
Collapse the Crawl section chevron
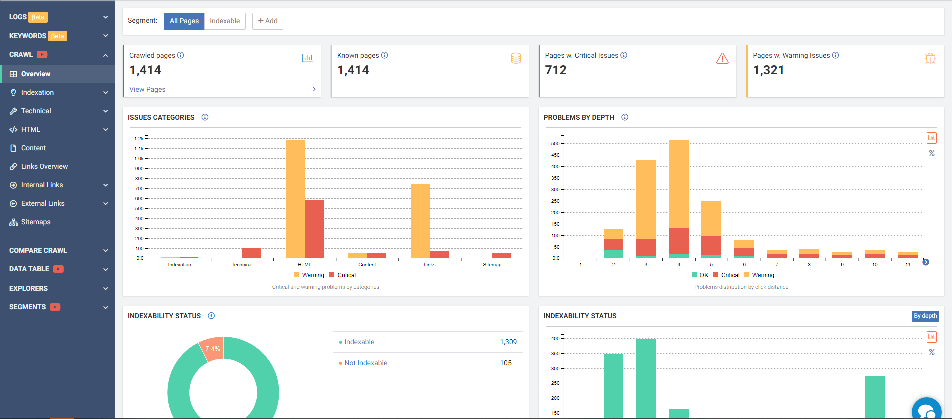pos(105,55)
